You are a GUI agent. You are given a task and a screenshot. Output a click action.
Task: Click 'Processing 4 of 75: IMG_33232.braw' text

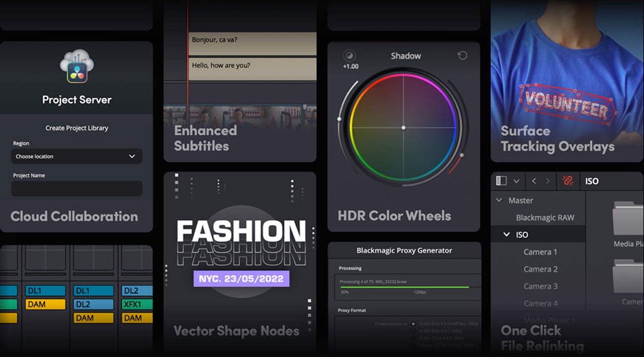373,281
